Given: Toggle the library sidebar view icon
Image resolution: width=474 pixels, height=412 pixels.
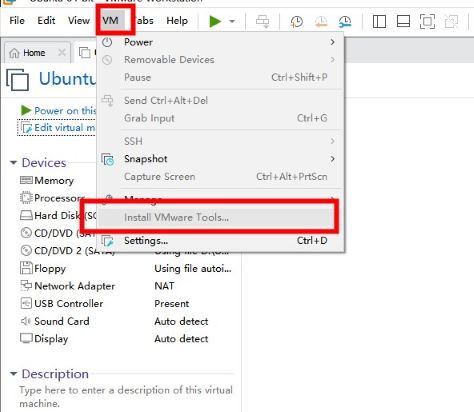Looking at the screenshot, I should tap(379, 22).
